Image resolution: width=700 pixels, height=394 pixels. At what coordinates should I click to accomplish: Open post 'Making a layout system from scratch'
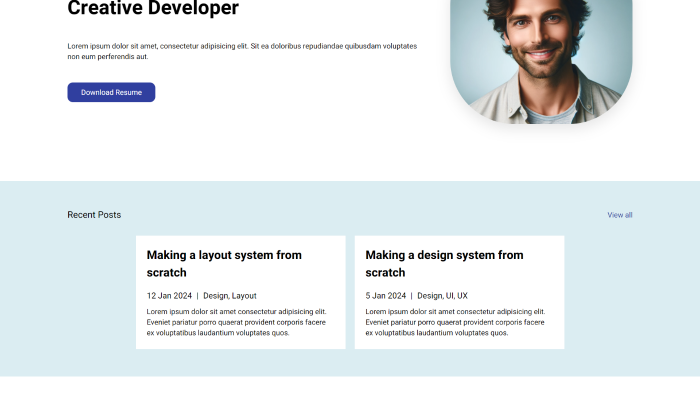tap(224, 264)
